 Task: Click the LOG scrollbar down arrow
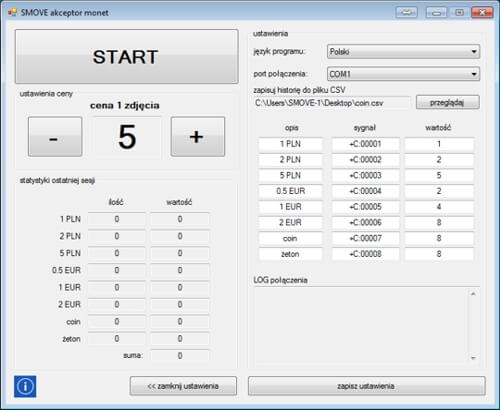point(473,358)
